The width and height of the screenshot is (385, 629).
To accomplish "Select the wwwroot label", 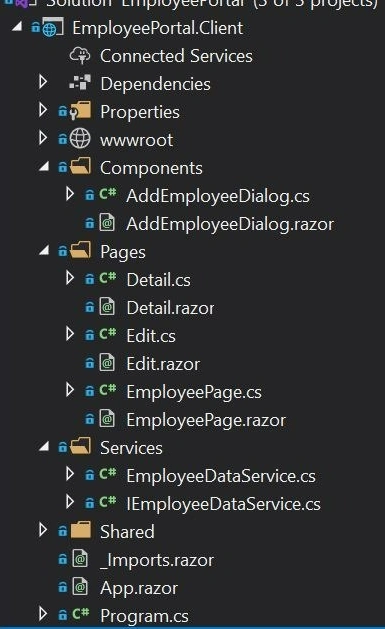I will (x=137, y=140).
